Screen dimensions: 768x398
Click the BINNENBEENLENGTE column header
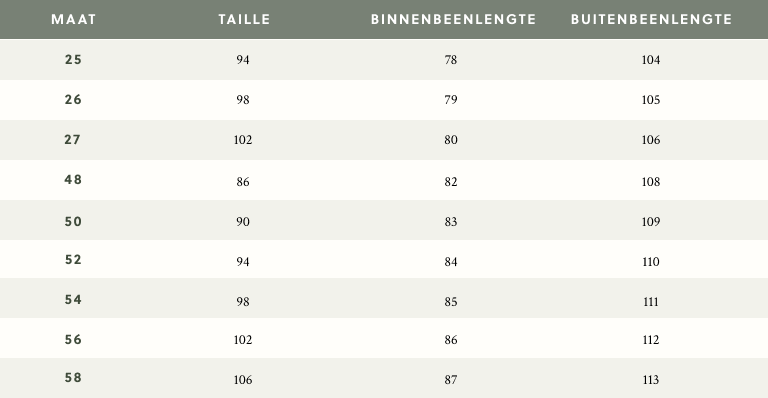point(453,20)
